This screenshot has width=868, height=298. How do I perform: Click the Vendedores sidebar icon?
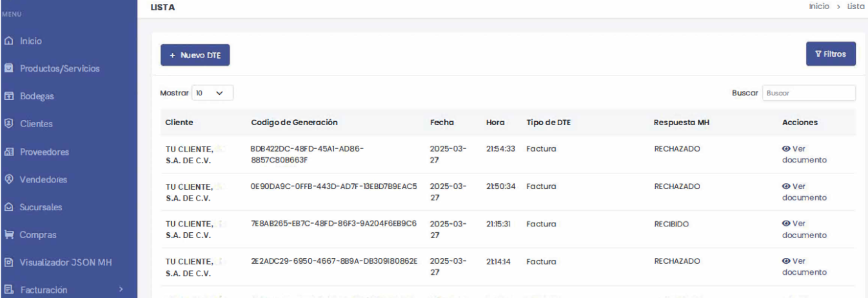[8, 180]
